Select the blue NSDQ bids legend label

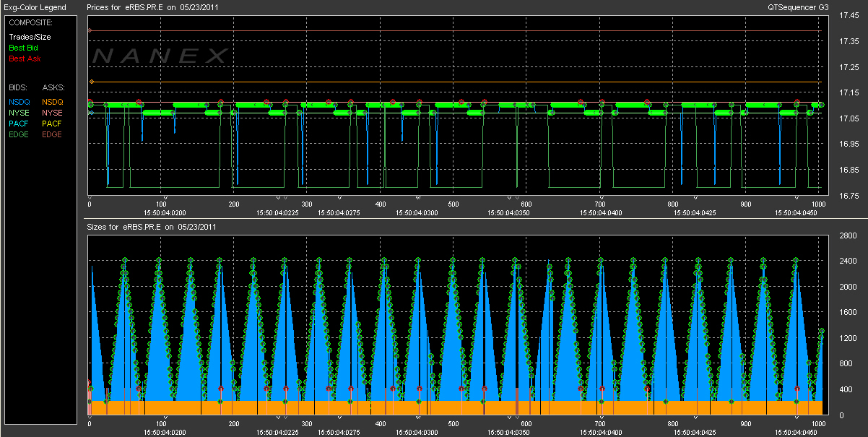[19, 102]
